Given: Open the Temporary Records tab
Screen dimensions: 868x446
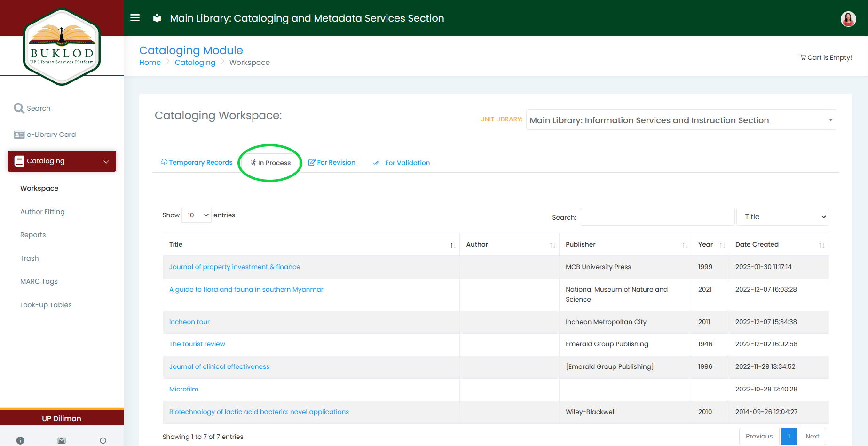Looking at the screenshot, I should point(197,162).
